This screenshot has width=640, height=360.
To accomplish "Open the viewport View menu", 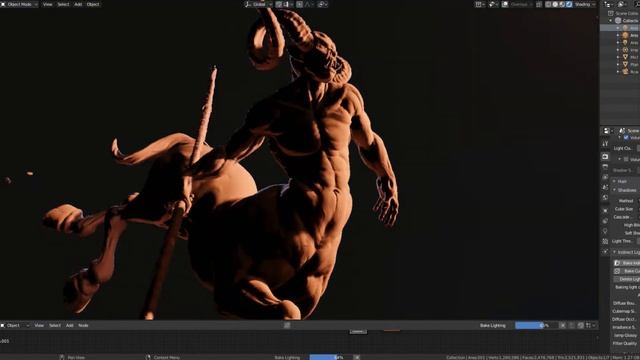I will (x=48, y=4).
